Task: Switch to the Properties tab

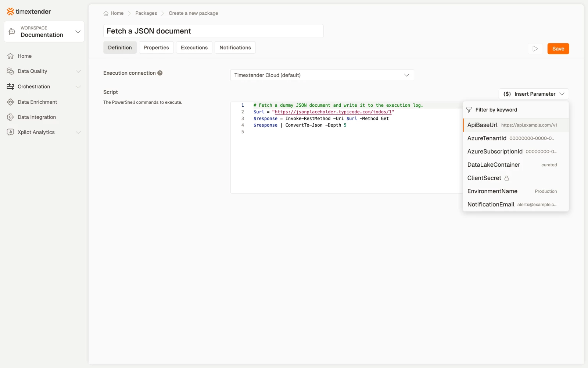Action: tap(156, 47)
